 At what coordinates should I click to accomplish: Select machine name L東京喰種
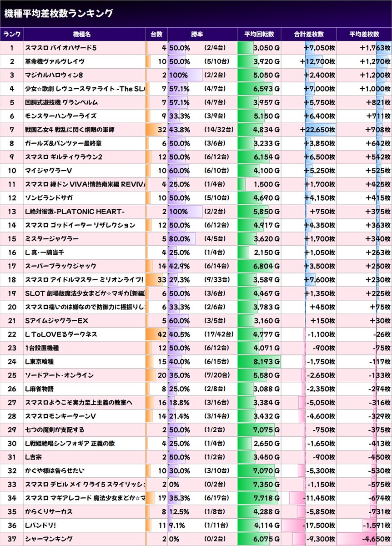[x=40, y=362]
